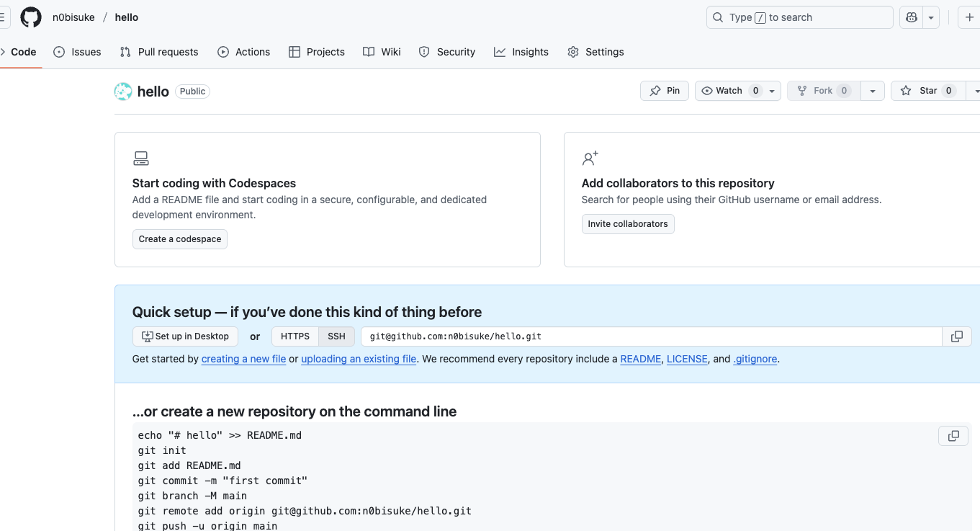
Task: Expand the dropdown next to Copilot
Action: click(x=932, y=17)
